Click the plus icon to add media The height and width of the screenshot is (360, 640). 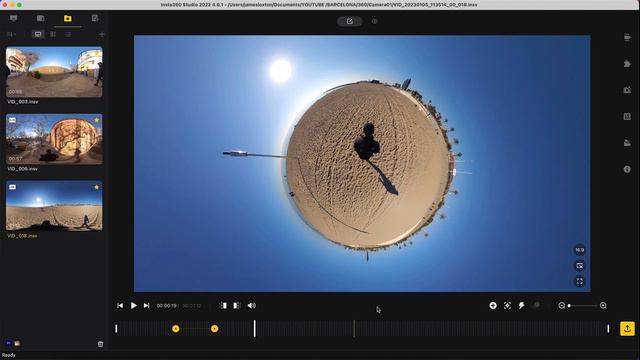102,35
